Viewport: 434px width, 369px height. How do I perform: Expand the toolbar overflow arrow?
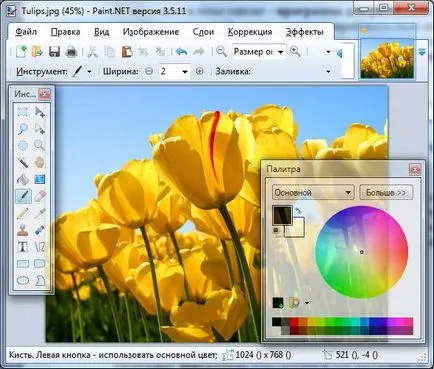coord(328,52)
